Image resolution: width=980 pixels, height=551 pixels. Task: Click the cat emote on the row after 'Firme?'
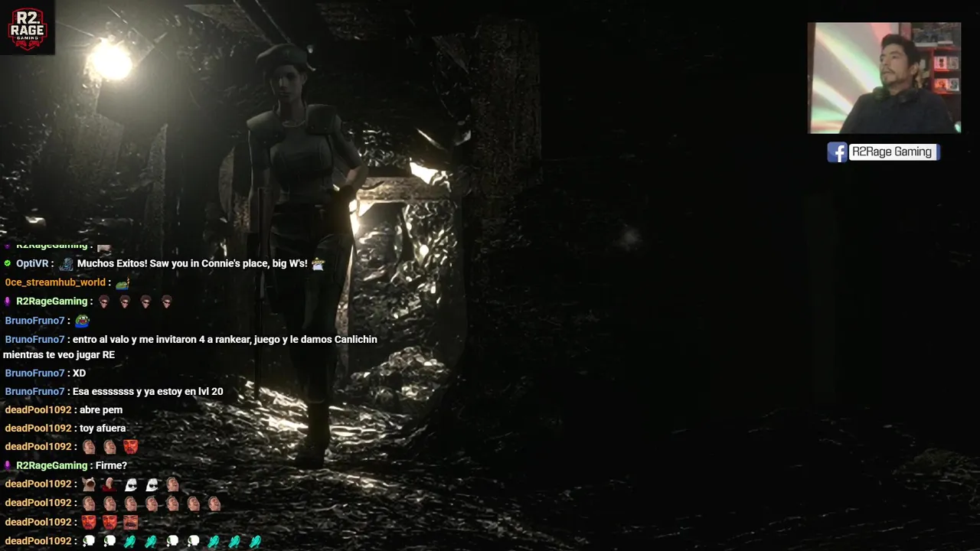89,484
